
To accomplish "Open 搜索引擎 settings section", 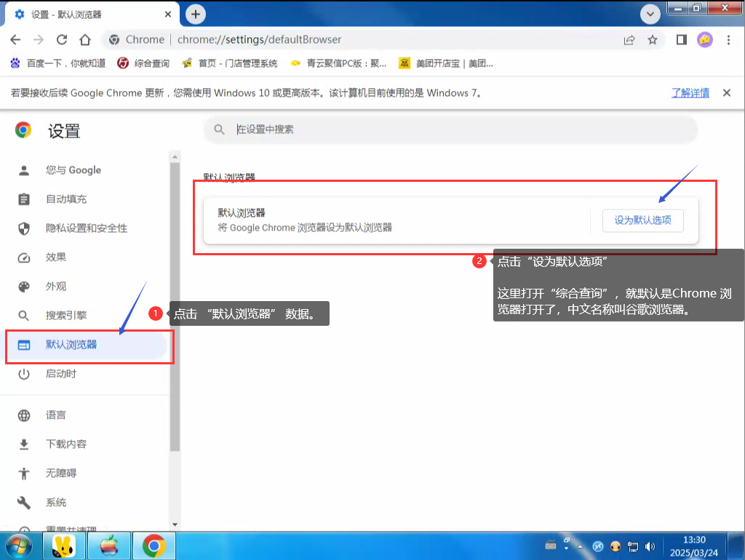I will pyautogui.click(x=65, y=316).
